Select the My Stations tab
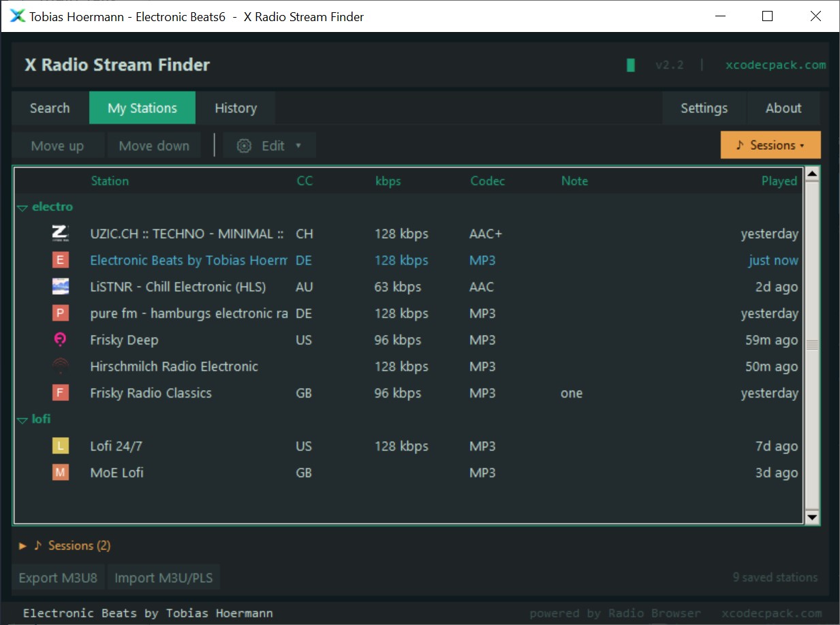Viewport: 840px width, 625px height. tap(142, 108)
